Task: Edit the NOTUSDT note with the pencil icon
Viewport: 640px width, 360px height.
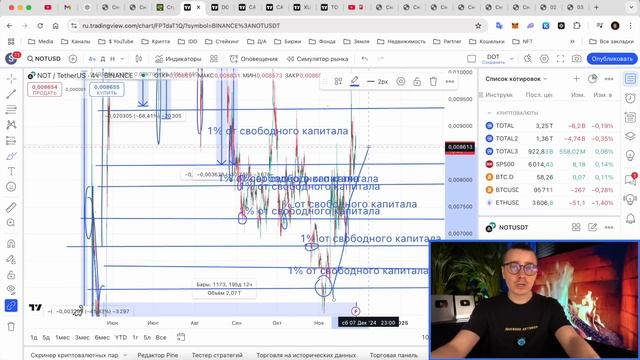Action: 592,227
